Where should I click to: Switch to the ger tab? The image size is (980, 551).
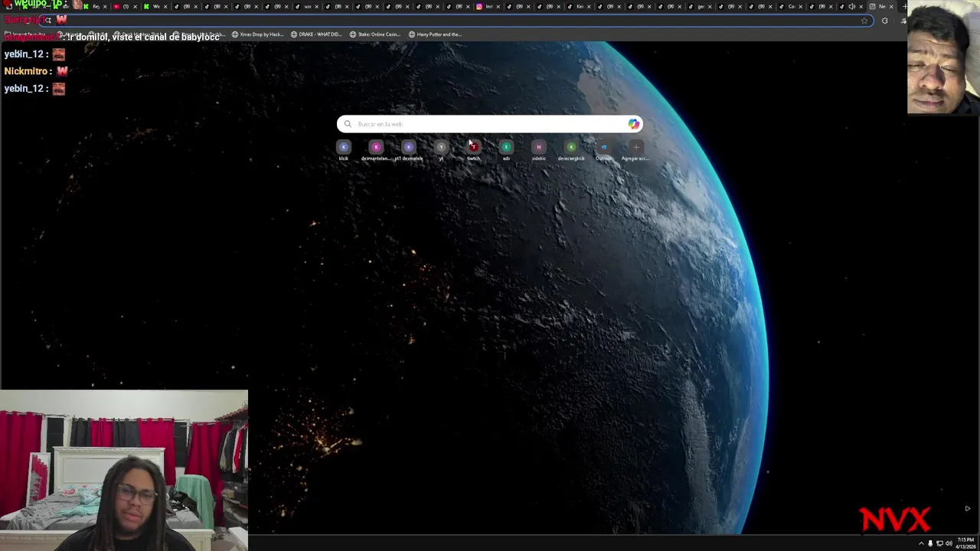(x=701, y=6)
